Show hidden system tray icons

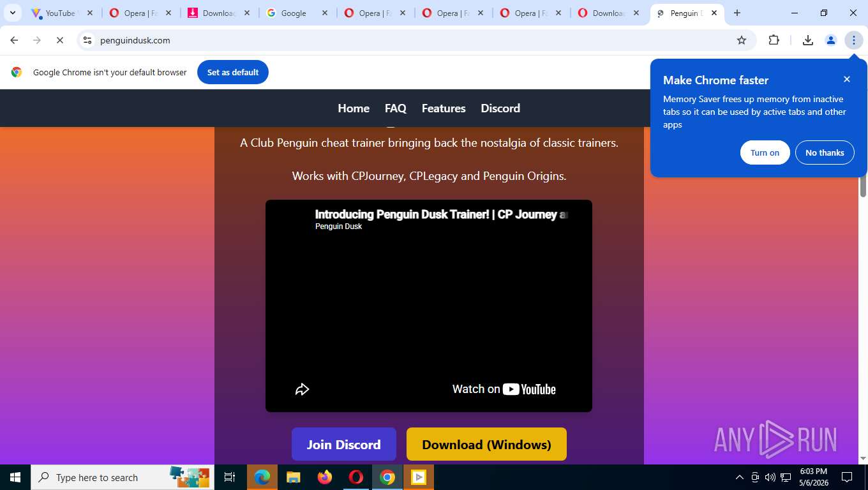740,477
